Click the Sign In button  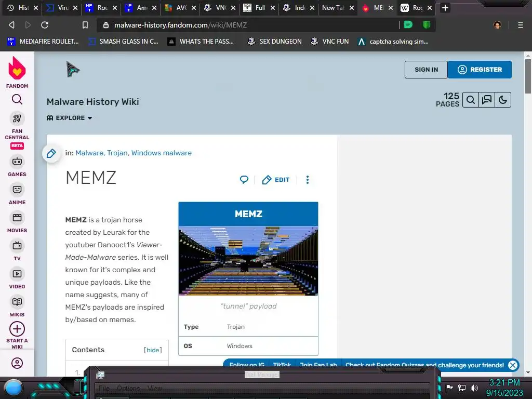(x=426, y=70)
